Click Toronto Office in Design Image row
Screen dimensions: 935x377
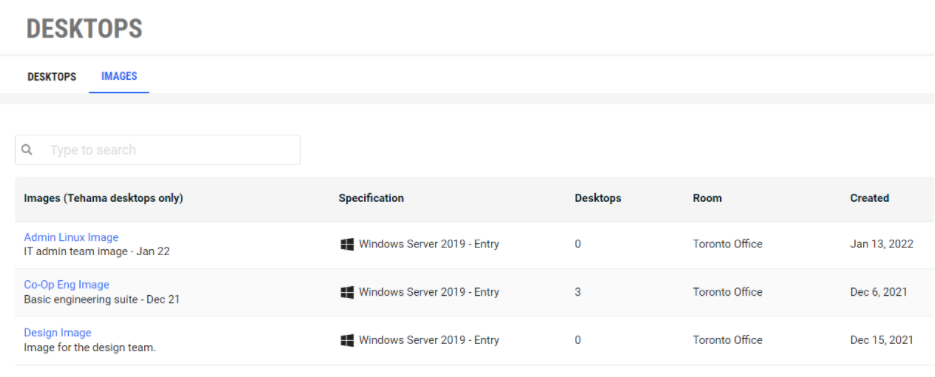tap(727, 340)
